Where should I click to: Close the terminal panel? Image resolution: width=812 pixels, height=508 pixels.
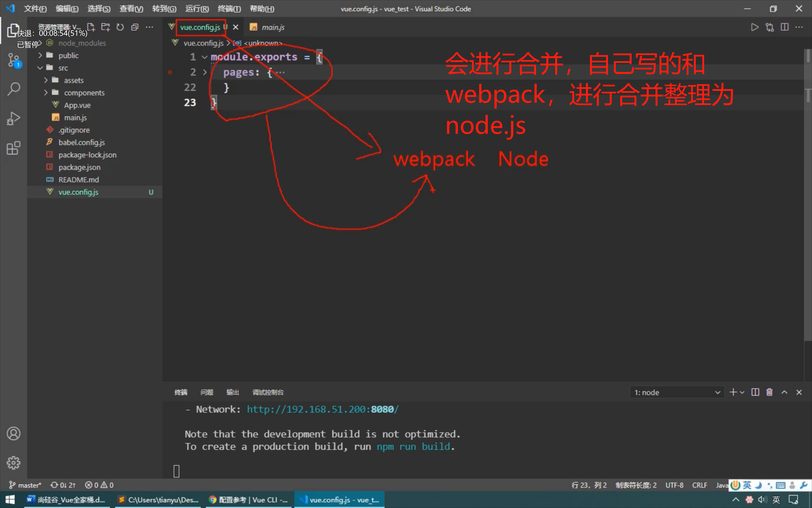[x=799, y=392]
